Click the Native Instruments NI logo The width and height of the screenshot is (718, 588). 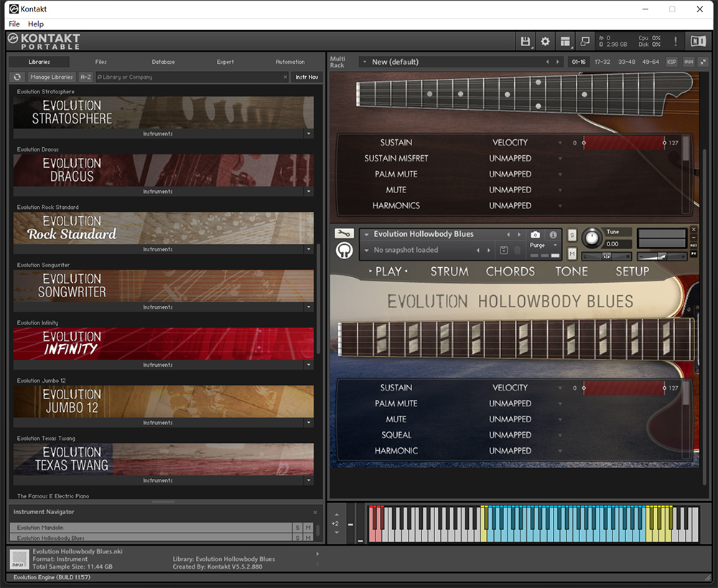point(698,42)
